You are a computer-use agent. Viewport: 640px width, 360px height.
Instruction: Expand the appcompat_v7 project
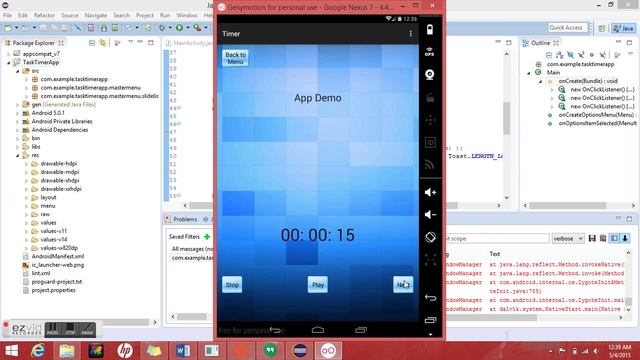pyautogui.click(x=9, y=54)
